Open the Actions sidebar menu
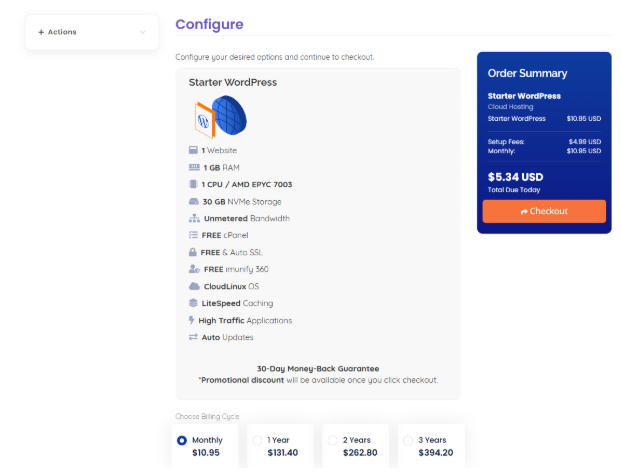This screenshot has width=621, height=472. click(62, 32)
